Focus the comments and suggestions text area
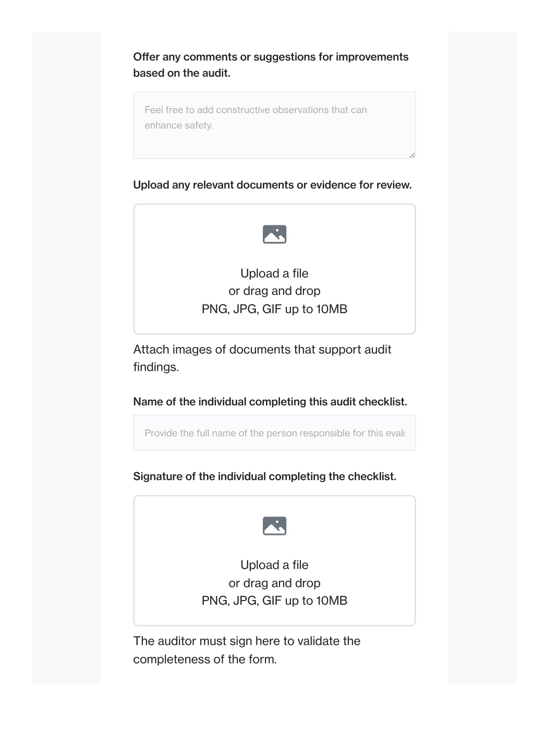This screenshot has height=756, width=534. coord(274,125)
